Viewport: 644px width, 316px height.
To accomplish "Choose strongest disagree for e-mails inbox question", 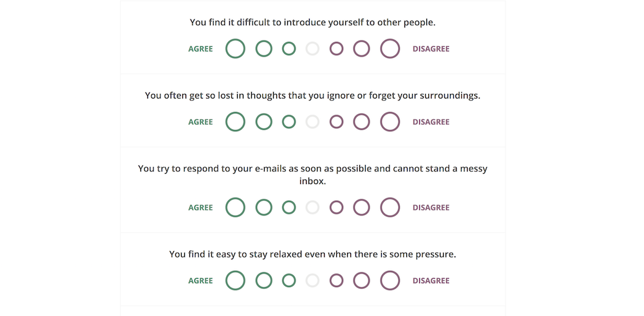I will pyautogui.click(x=390, y=207).
